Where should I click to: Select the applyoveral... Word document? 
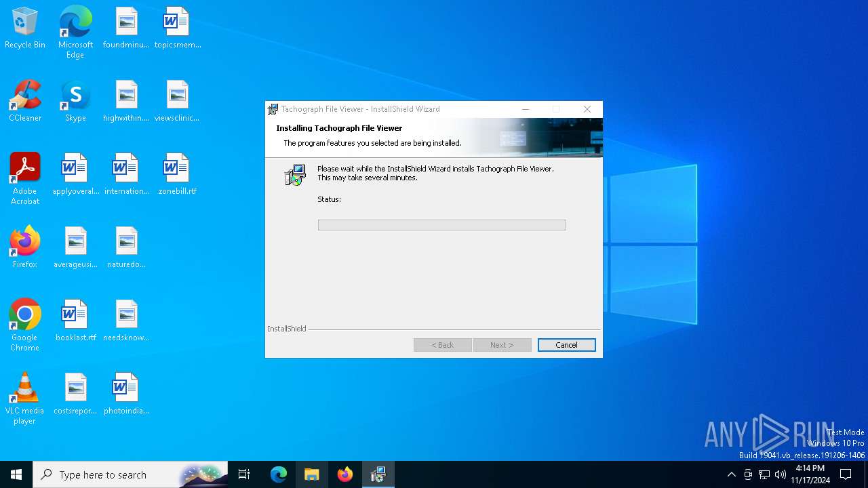click(75, 175)
